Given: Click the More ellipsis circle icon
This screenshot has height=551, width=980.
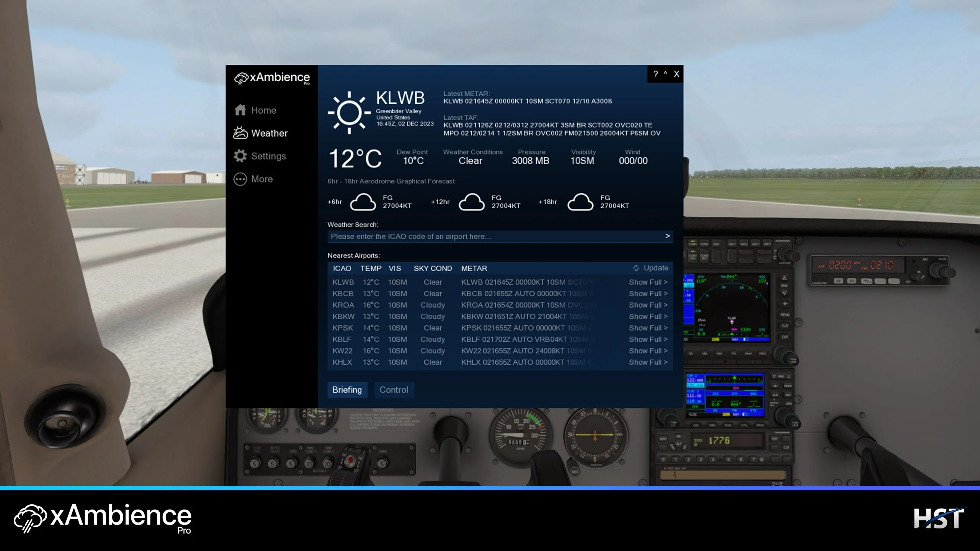Looking at the screenshot, I should [240, 179].
